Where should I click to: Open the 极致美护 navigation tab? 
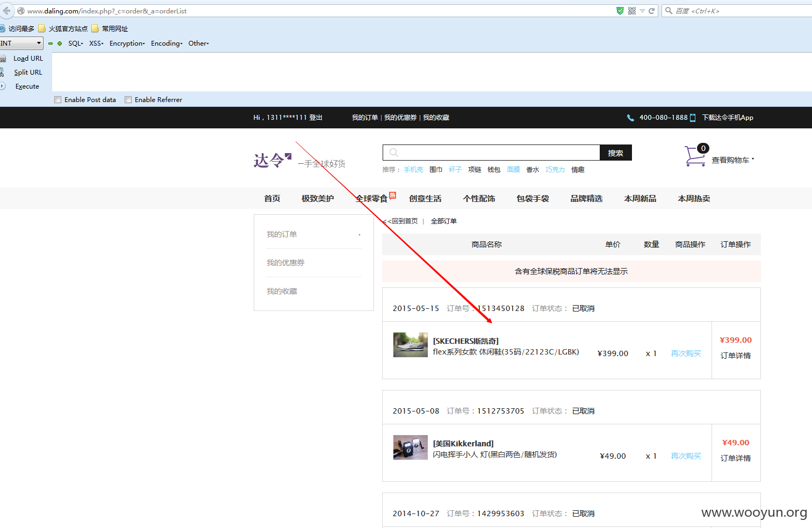click(x=318, y=198)
